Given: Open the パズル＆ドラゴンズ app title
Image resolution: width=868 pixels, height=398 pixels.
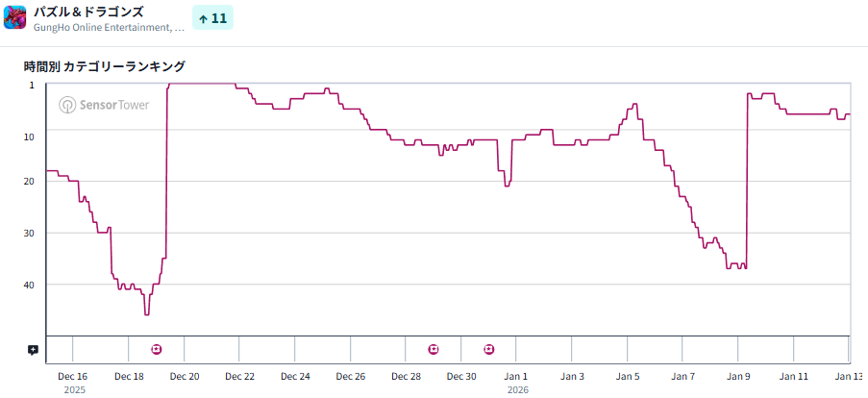Looking at the screenshot, I should 87,12.
